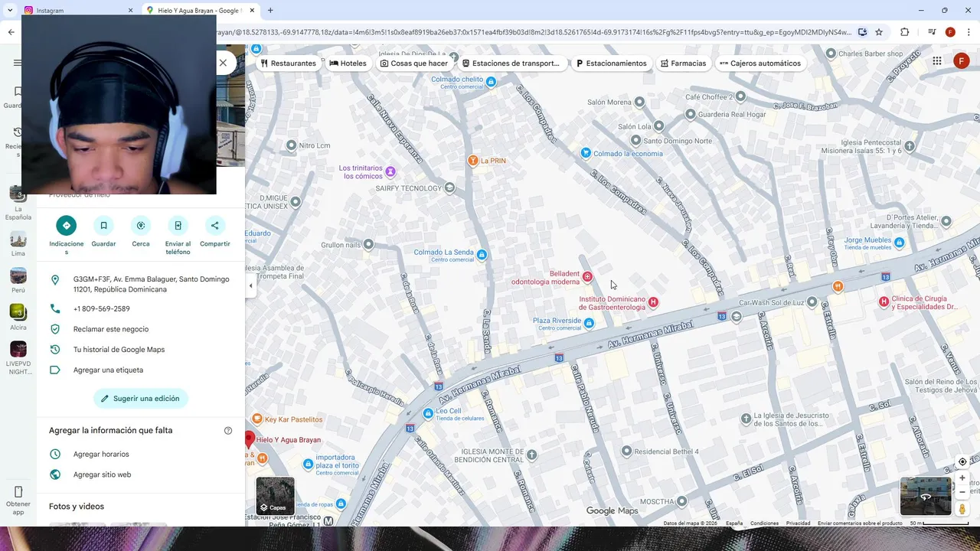This screenshot has height=551, width=980.
Task: Click Colmado la economia marker
Action: tap(586, 153)
